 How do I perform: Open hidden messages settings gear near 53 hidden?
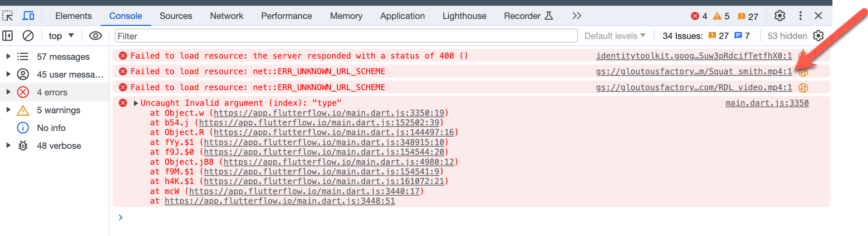(x=818, y=36)
